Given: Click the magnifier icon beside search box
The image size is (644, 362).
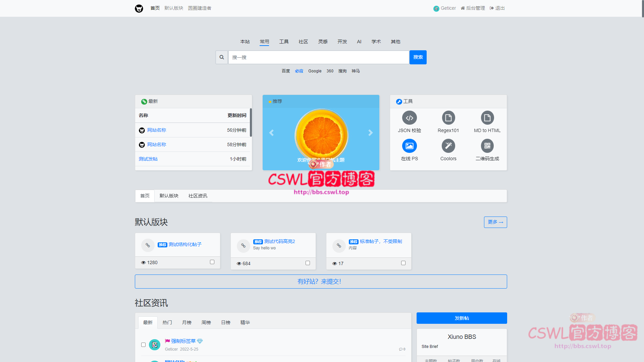Looking at the screenshot, I should (222, 57).
